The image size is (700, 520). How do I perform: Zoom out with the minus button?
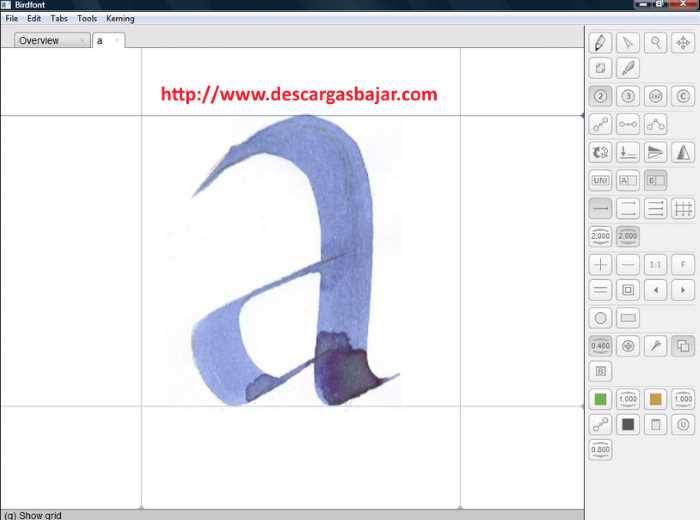click(628, 265)
